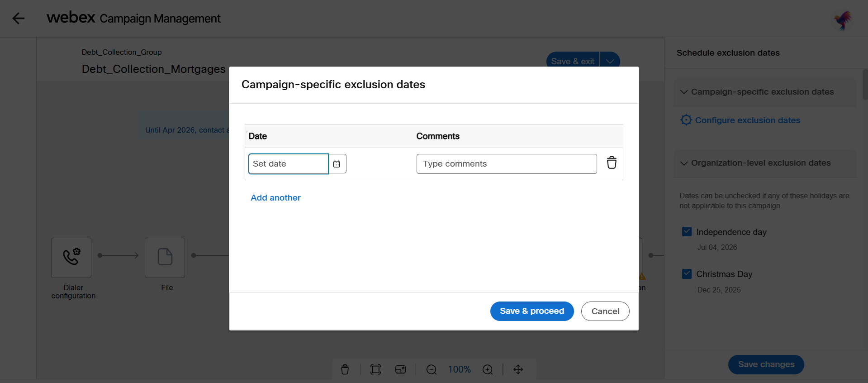Click the Debt_Collection_Group label
The width and height of the screenshot is (868, 383).
pyautogui.click(x=122, y=53)
